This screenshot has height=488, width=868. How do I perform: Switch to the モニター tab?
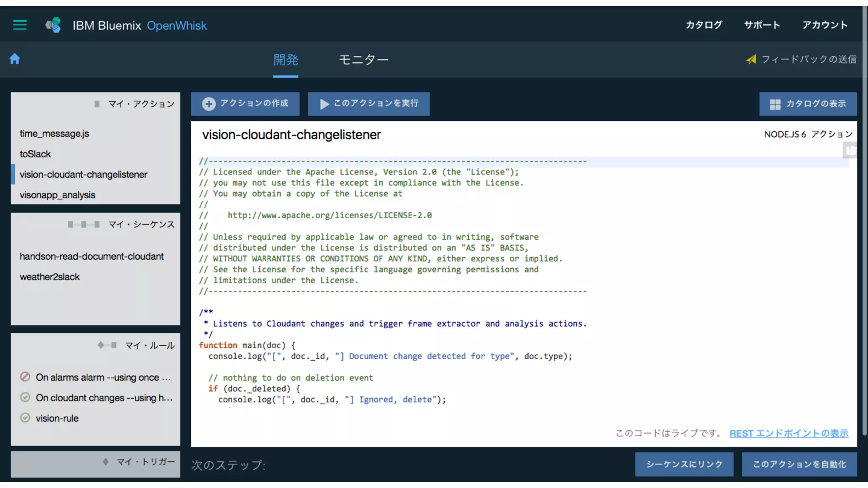(363, 60)
